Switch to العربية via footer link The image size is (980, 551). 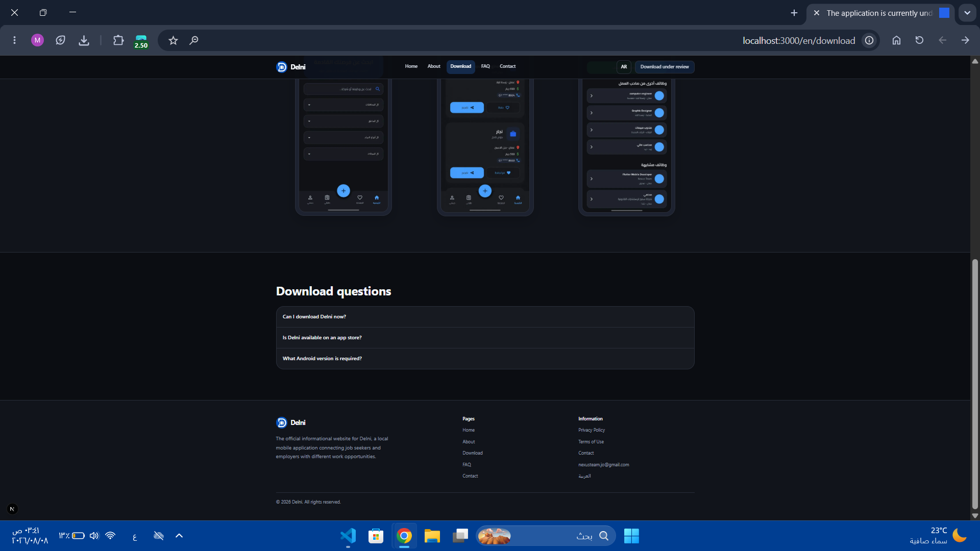coord(584,476)
